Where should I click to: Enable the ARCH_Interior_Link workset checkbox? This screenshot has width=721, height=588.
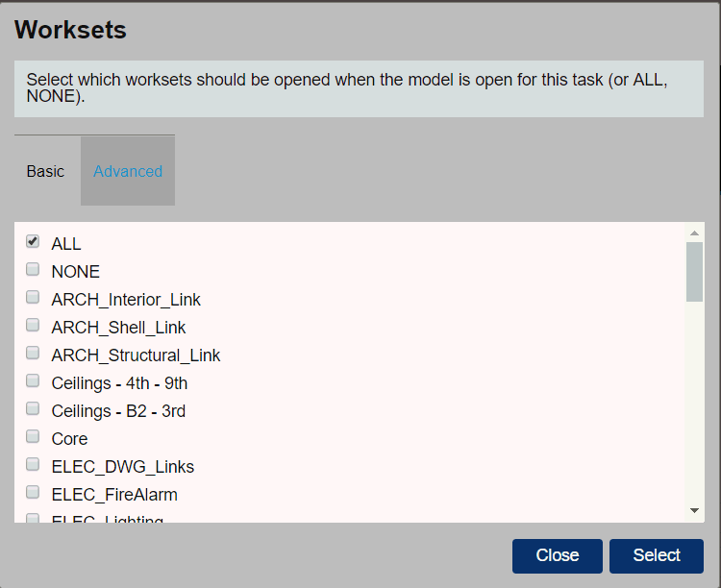(x=33, y=297)
